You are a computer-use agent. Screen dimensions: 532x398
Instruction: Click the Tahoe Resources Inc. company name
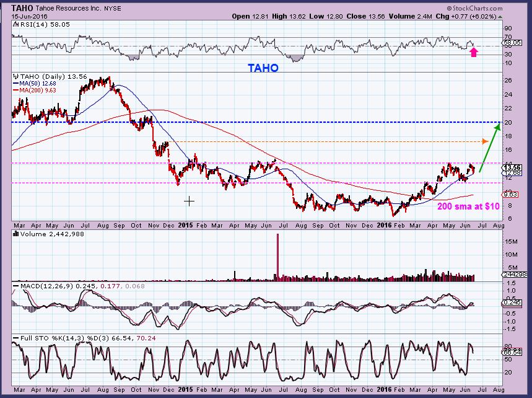[x=68, y=8]
